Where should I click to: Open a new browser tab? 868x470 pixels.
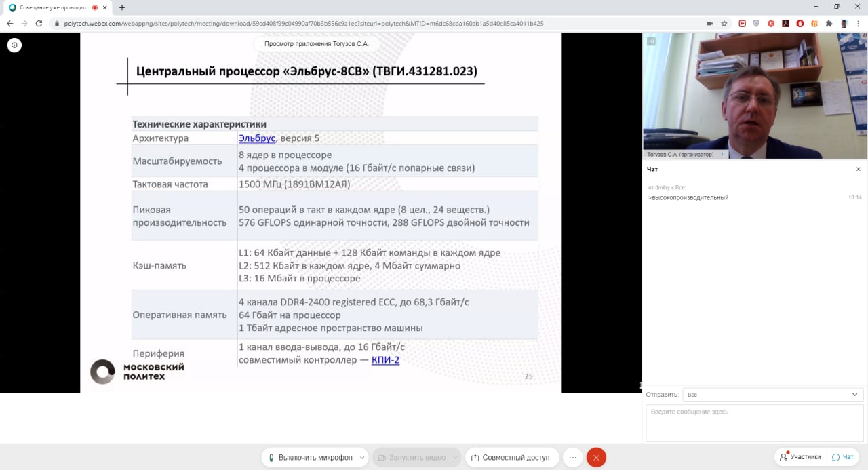(x=122, y=7)
